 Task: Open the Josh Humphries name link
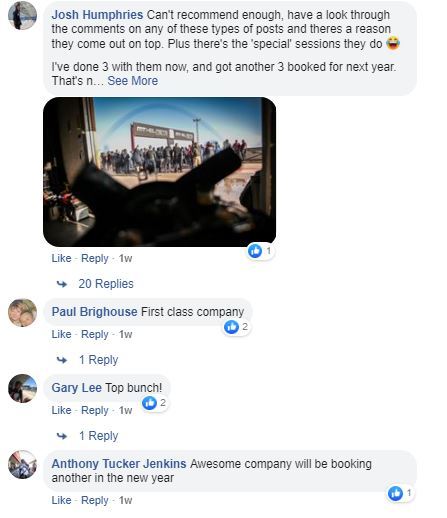click(x=97, y=15)
